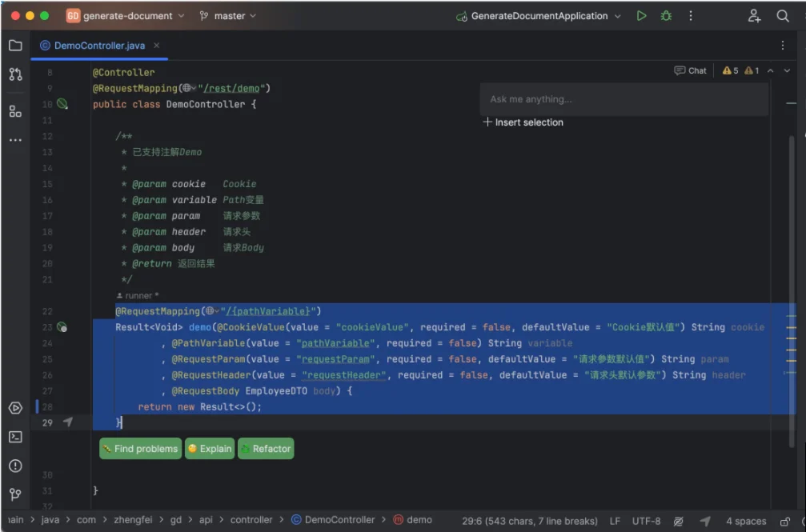Viewport: 806px width, 532px height.
Task: Click DemoController in the breadcrumb bar
Action: (x=339, y=520)
